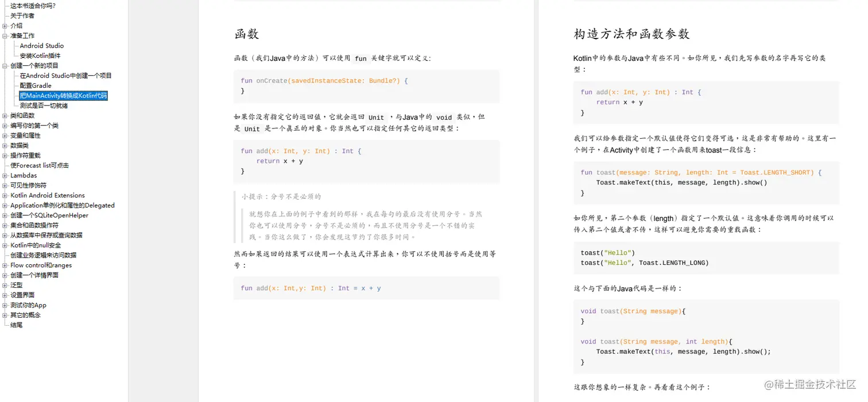Expand the 其它的概念 outline node
This screenshot has width=868, height=402.
tap(5, 315)
